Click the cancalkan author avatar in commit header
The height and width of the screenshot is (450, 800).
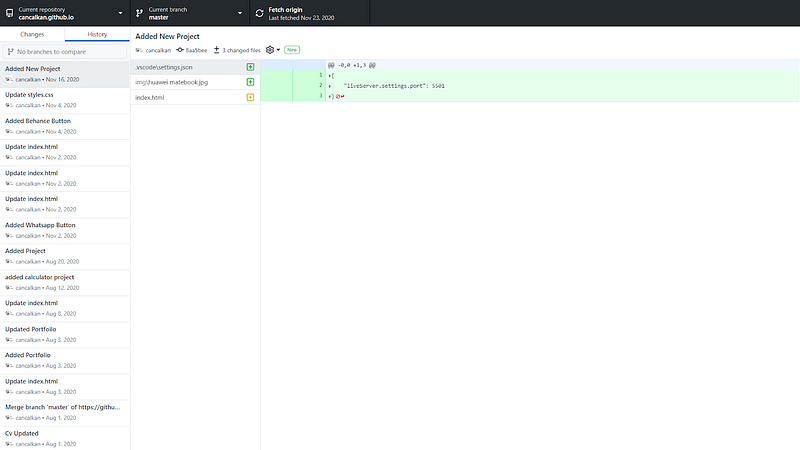point(139,50)
